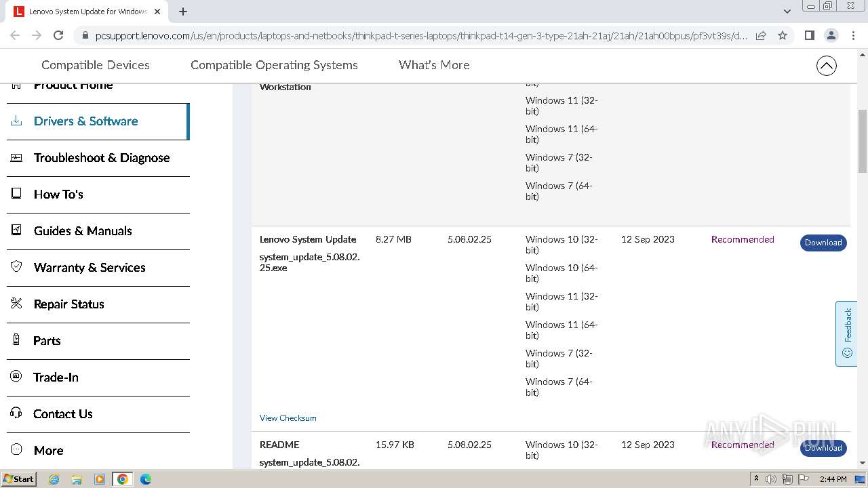Select the 8.27 MB file size
This screenshot has width=868, height=488.
[x=393, y=239]
